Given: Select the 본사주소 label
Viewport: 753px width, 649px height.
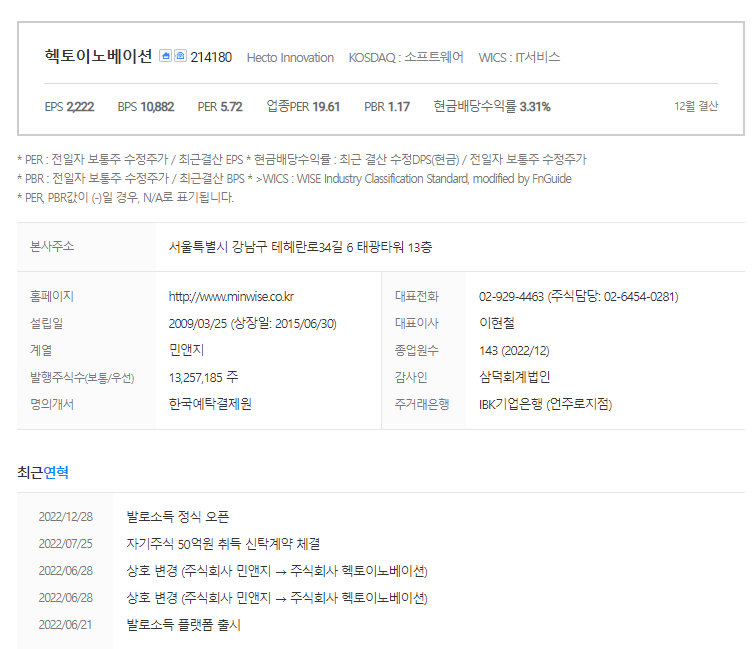Looking at the screenshot, I should (52, 246).
